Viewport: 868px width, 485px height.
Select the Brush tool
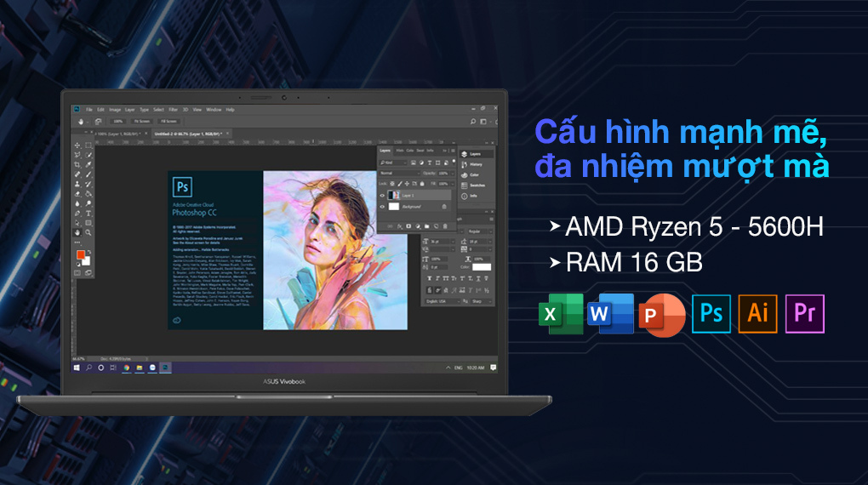click(88, 174)
